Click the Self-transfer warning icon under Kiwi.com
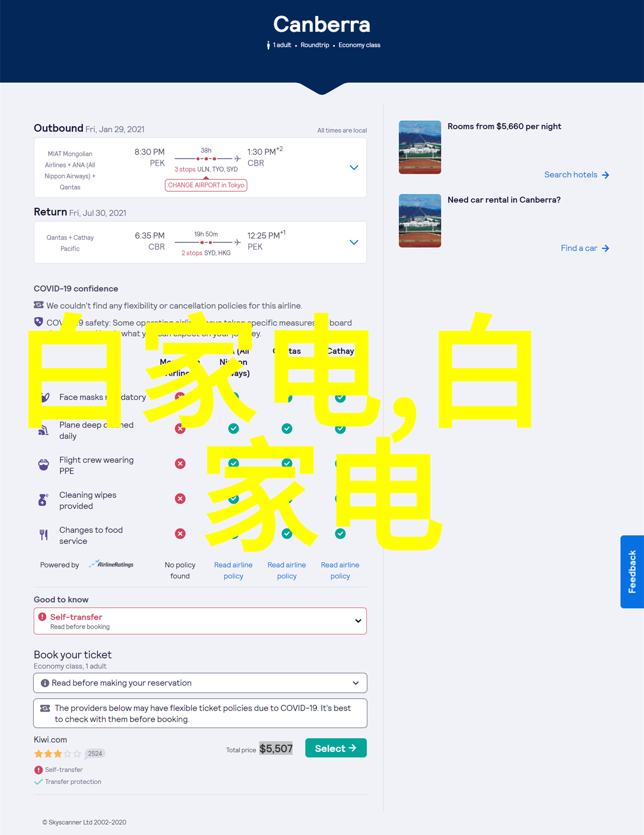This screenshot has height=835, width=644. [x=38, y=770]
